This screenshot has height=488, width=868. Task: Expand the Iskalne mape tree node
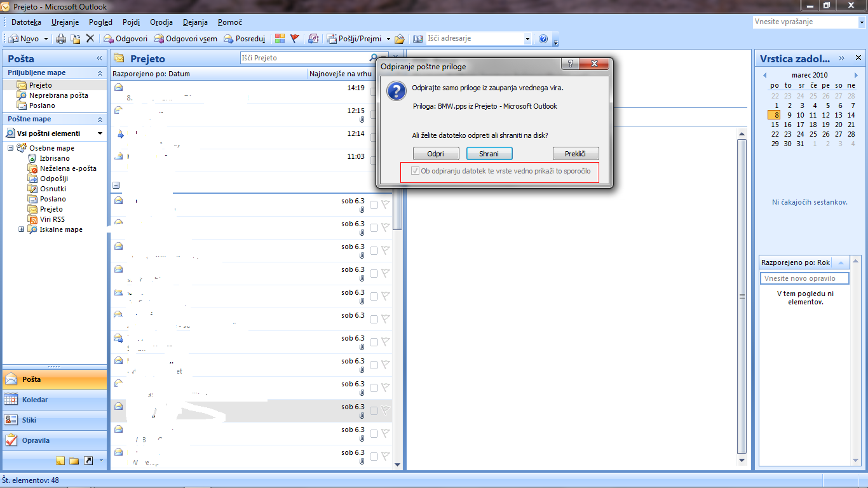coord(21,229)
